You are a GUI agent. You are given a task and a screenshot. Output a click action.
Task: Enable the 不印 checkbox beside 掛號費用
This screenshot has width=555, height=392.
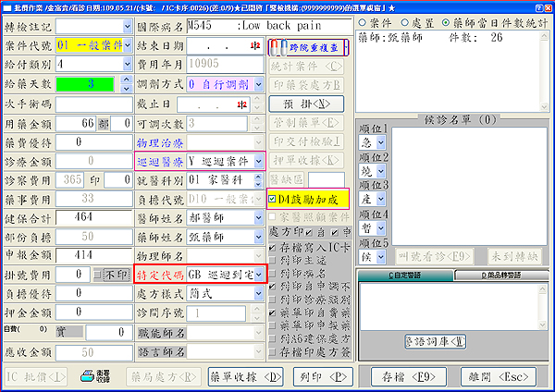(x=98, y=275)
